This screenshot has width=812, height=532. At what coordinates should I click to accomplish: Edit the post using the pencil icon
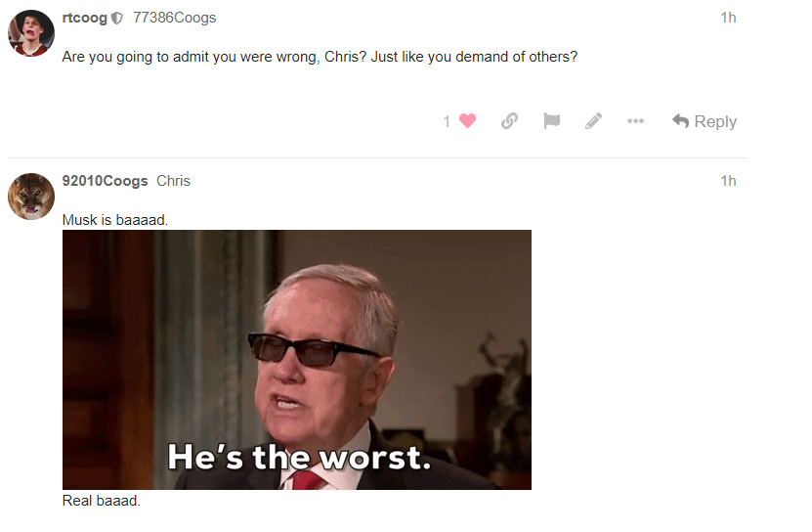[x=593, y=121]
